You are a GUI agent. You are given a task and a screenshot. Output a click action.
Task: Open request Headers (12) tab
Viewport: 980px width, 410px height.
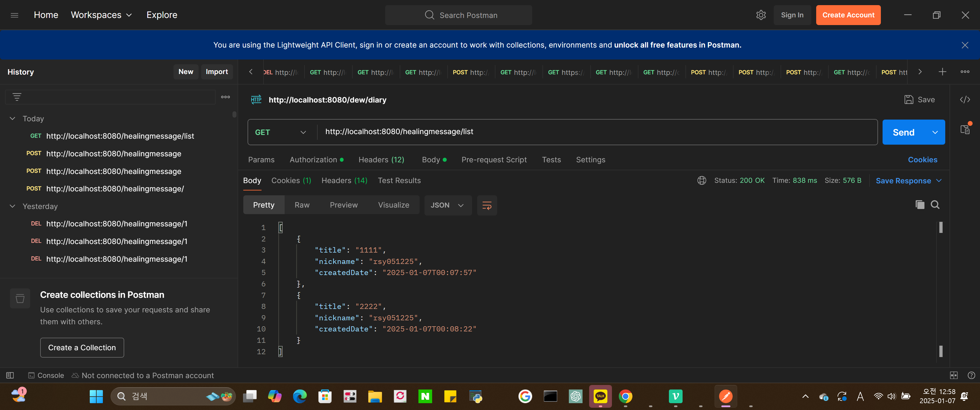381,160
